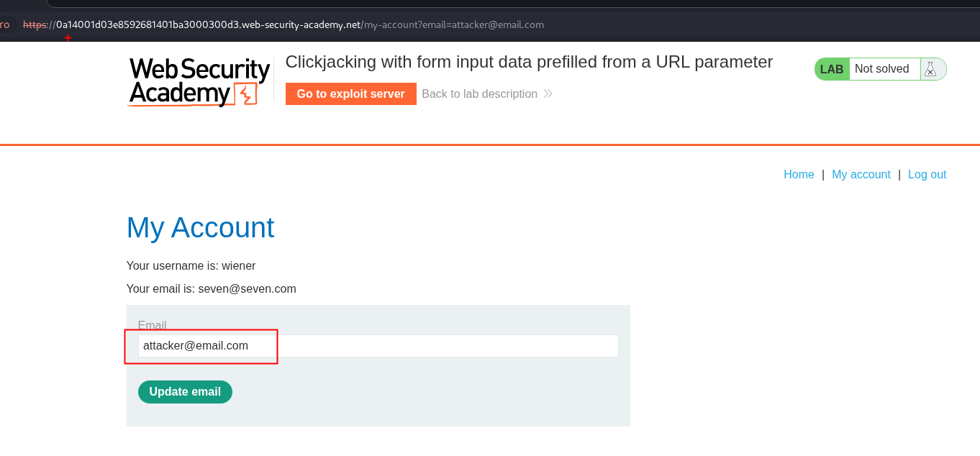The width and height of the screenshot is (980, 456).
Task: Log out of the account
Action: pyautogui.click(x=927, y=175)
